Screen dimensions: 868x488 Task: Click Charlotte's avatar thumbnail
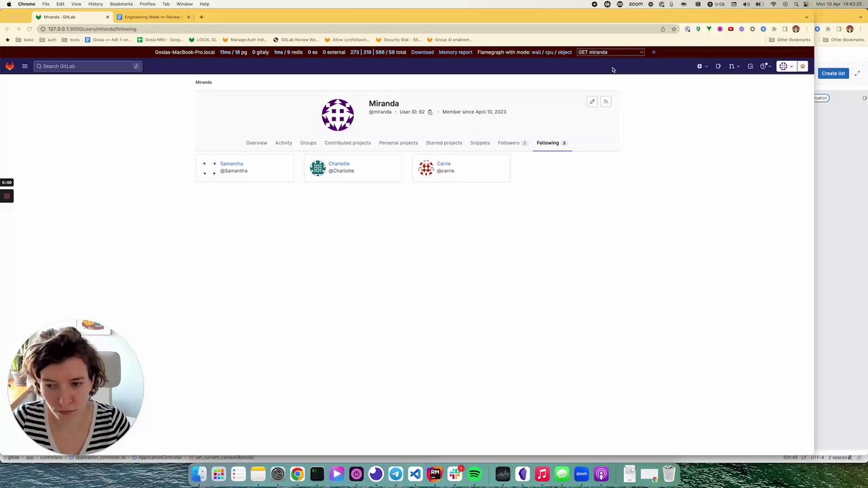[317, 168]
